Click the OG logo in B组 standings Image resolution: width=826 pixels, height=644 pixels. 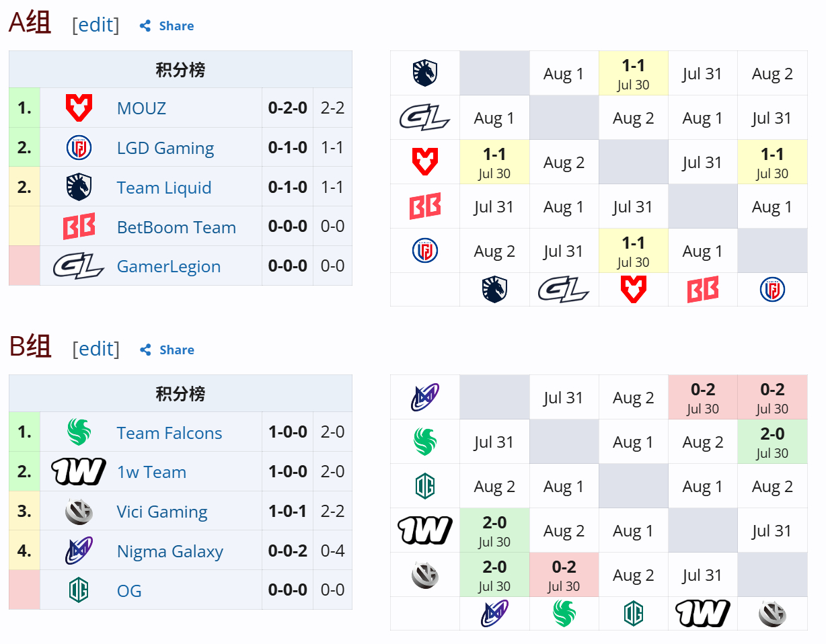point(79,590)
